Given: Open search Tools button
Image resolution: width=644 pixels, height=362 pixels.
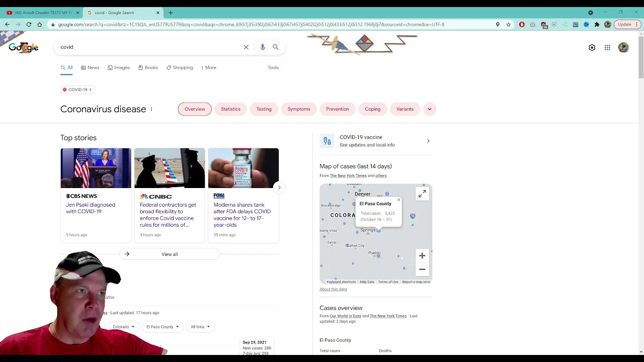Looking at the screenshot, I should coord(273,67).
